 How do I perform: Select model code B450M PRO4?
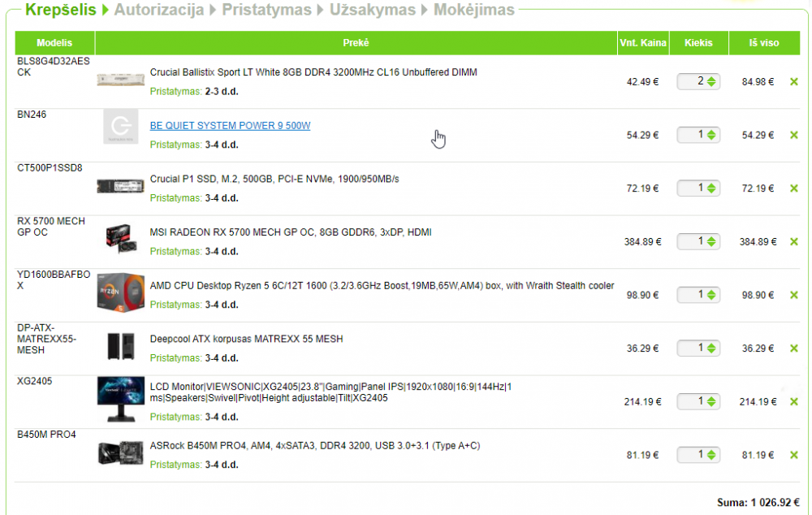click(46, 435)
